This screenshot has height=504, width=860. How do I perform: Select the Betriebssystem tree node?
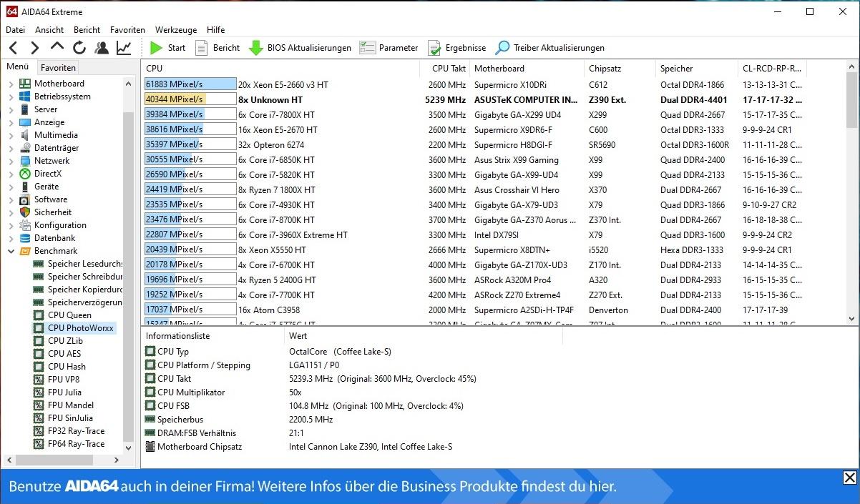pos(62,97)
